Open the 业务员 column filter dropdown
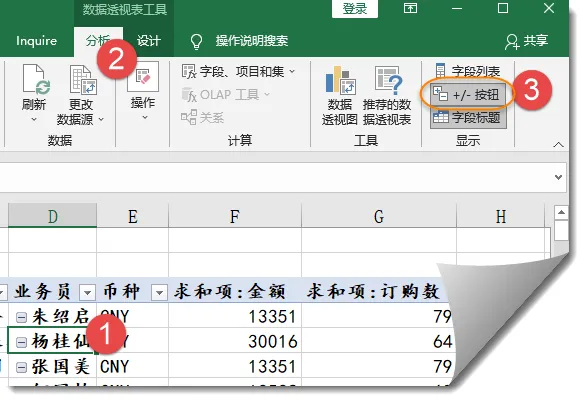Image resolution: width=584 pixels, height=401 pixels. [88, 293]
